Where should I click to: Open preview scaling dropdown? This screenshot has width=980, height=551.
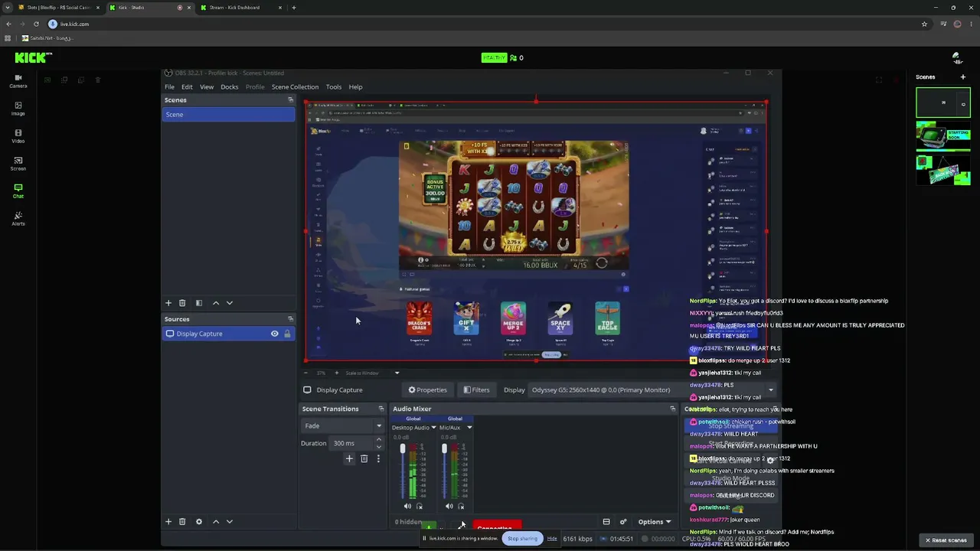point(397,373)
